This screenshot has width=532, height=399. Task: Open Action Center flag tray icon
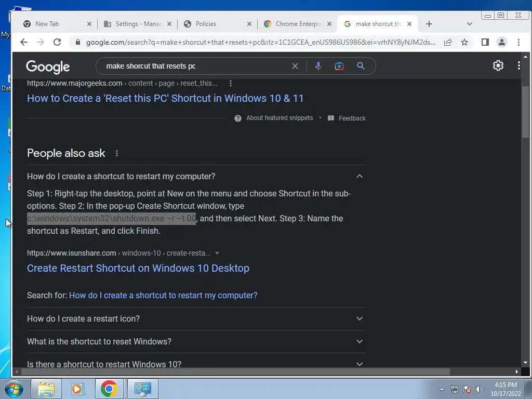pyautogui.click(x=467, y=389)
